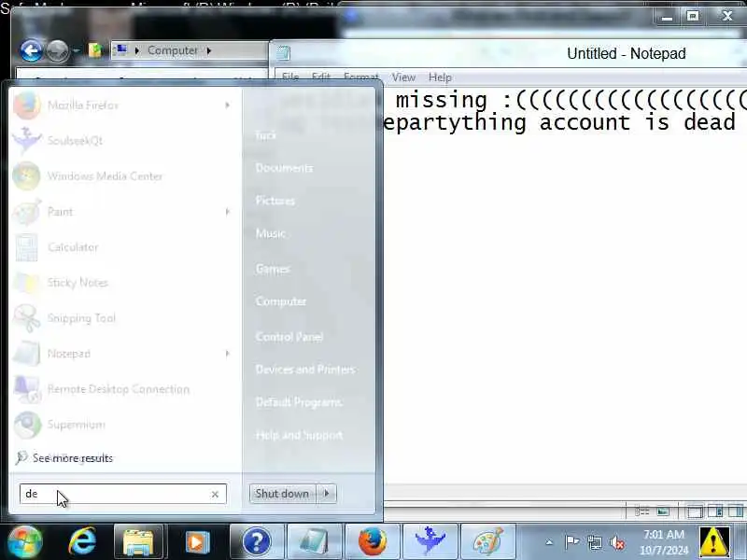Show hidden tray icons arrow

point(549,542)
